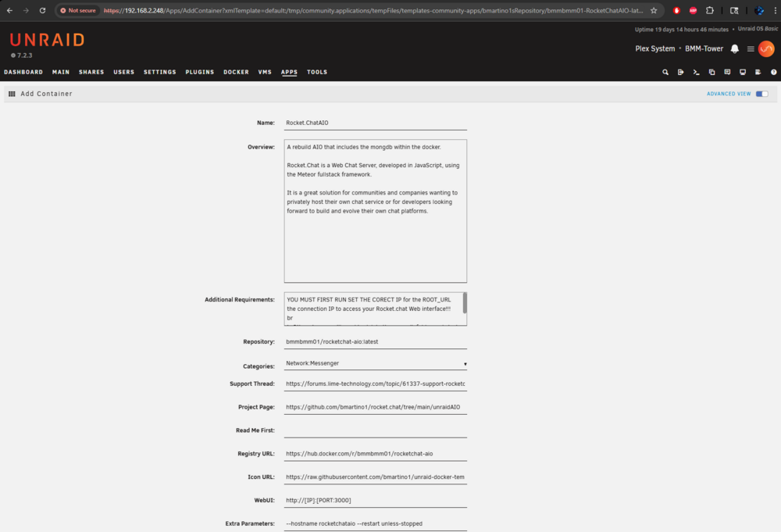The height and width of the screenshot is (532, 781).
Task: Go back with the browser back arrow
Action: [x=10, y=10]
